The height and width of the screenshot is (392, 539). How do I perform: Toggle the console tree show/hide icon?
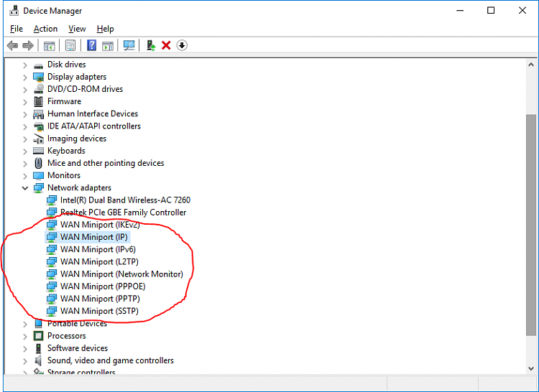point(49,45)
